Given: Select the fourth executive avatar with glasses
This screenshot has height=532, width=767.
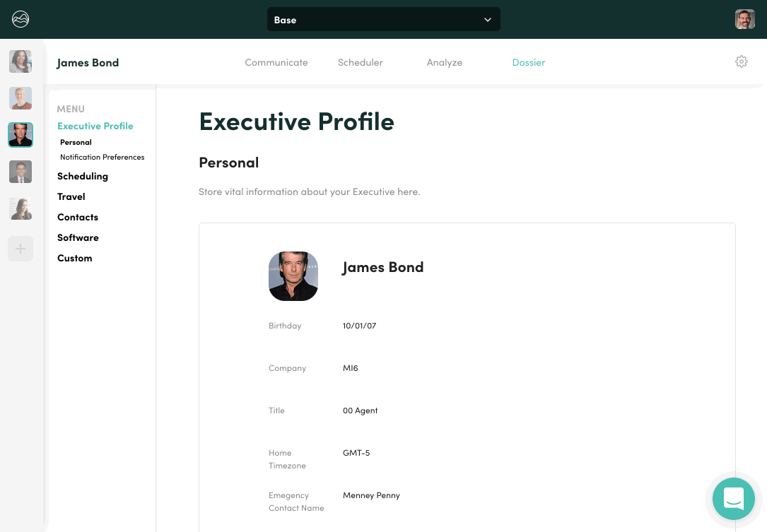Looking at the screenshot, I should click(21, 172).
